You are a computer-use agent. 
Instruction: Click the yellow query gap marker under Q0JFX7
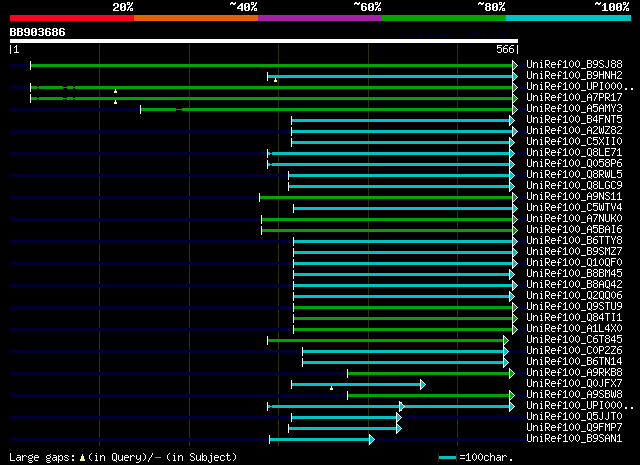[x=331, y=388]
